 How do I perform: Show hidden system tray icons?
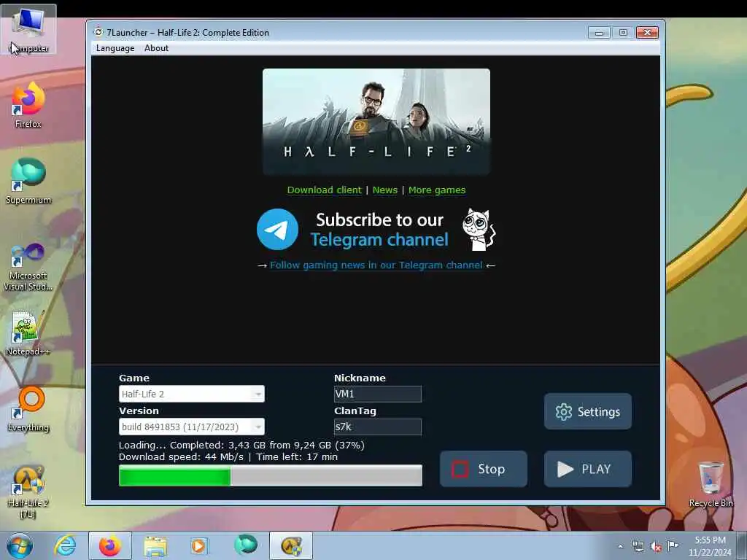point(620,546)
